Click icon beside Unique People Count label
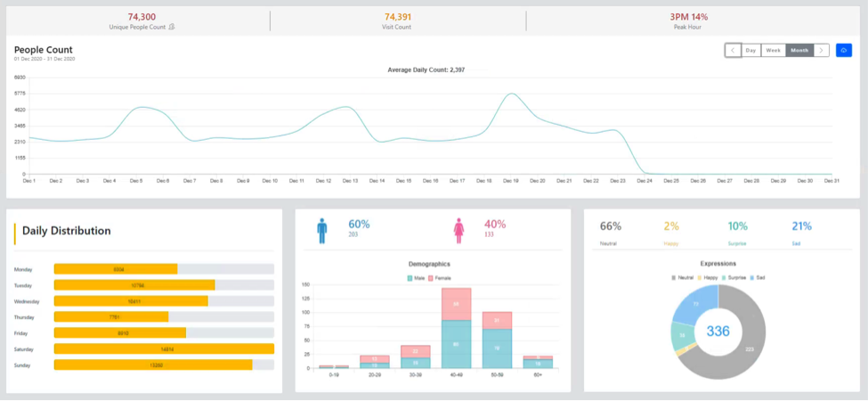The width and height of the screenshot is (868, 401). coord(172,28)
